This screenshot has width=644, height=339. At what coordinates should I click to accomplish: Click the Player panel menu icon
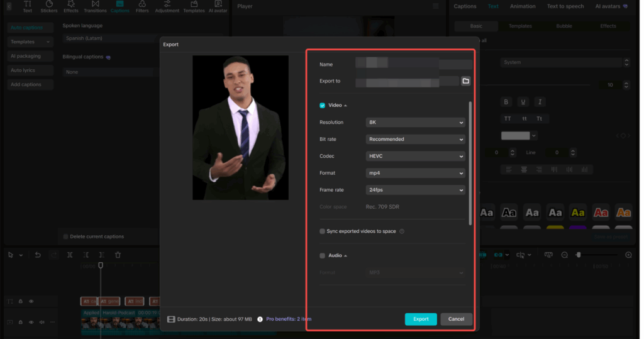click(x=436, y=6)
